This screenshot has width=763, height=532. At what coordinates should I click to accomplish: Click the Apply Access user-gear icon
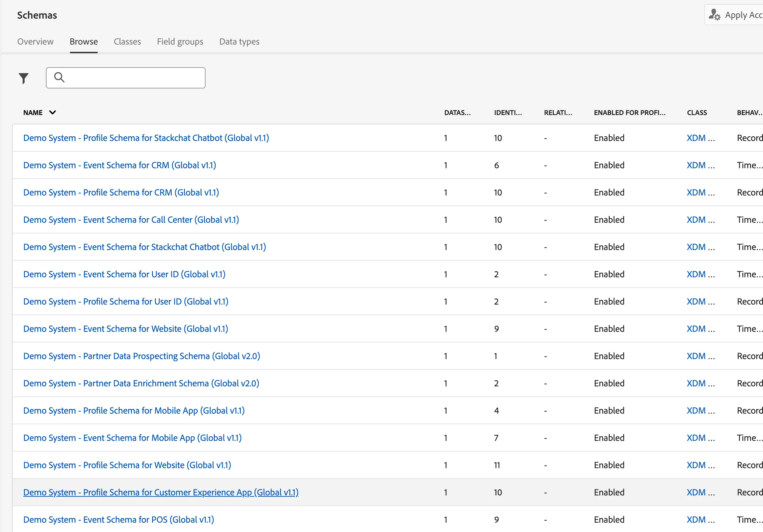pyautogui.click(x=714, y=15)
